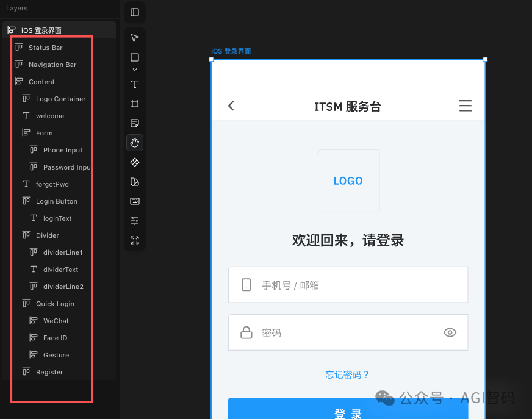Toggle the password visibility eye icon
This screenshot has height=419, width=532.
pos(450,332)
